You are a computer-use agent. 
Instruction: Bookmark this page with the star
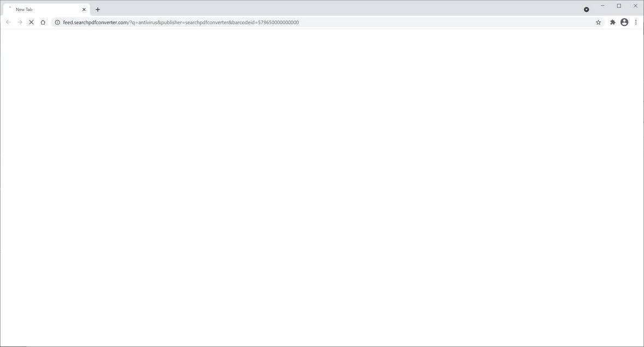tap(599, 22)
